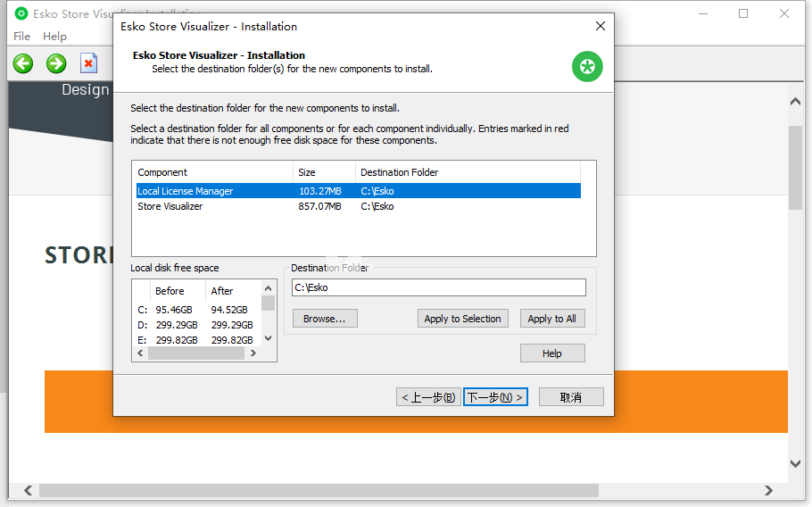Click the 取消 cancel button
Viewport: 812px width, 507px height.
tap(571, 397)
